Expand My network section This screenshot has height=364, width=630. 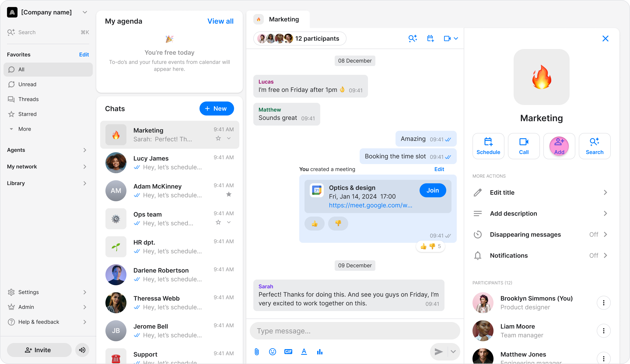(48, 166)
